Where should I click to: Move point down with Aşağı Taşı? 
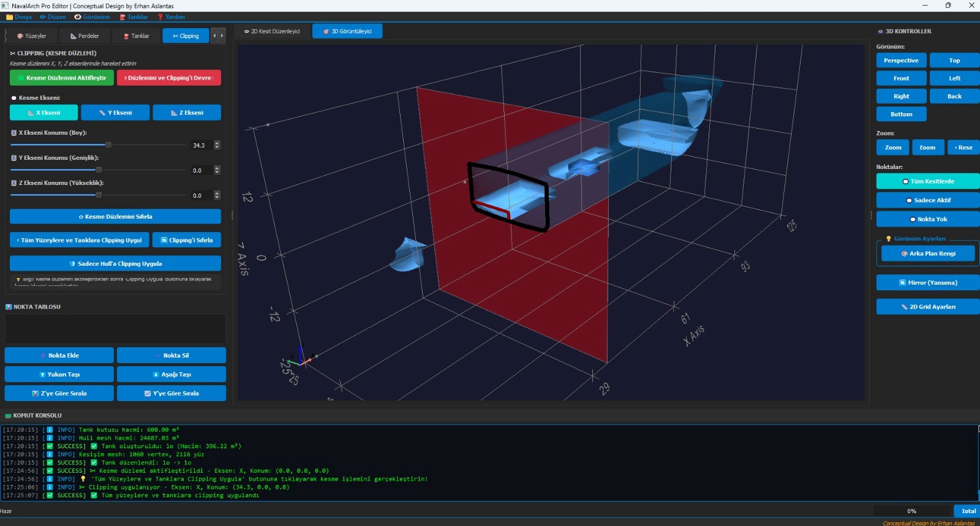(171, 375)
